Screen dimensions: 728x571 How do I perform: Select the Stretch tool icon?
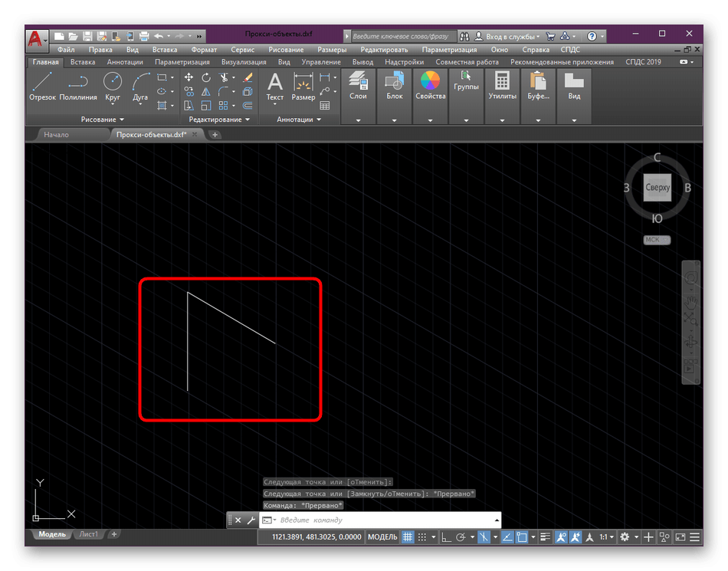(189, 105)
